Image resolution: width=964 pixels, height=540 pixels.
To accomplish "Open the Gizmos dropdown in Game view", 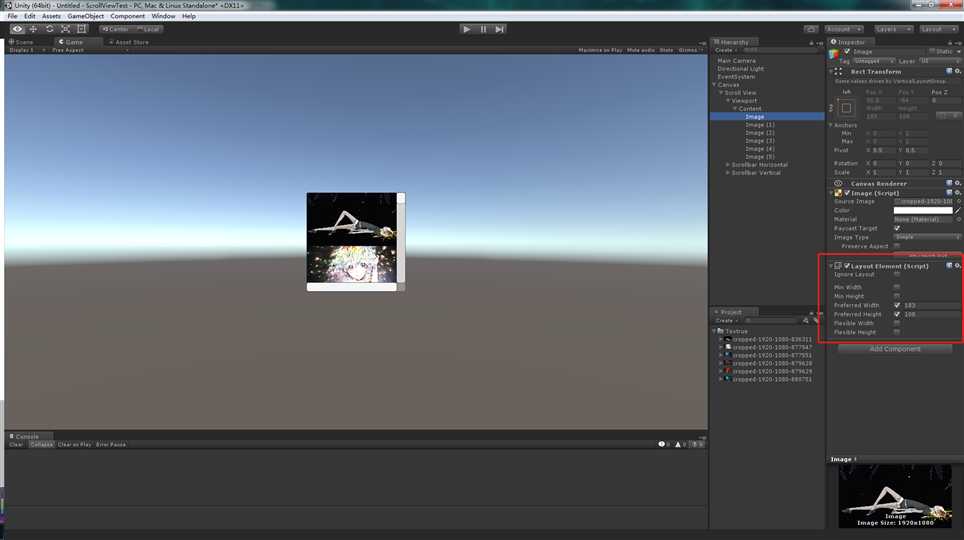I will [x=690, y=50].
